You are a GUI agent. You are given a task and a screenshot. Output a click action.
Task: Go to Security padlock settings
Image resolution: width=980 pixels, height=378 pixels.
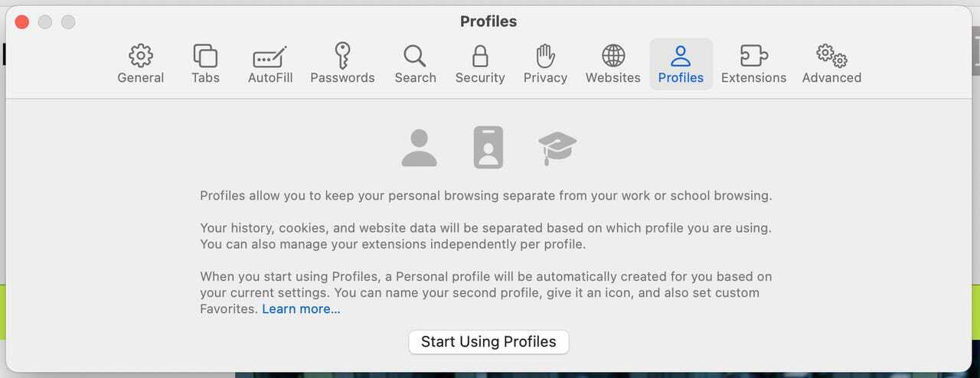[x=480, y=64]
